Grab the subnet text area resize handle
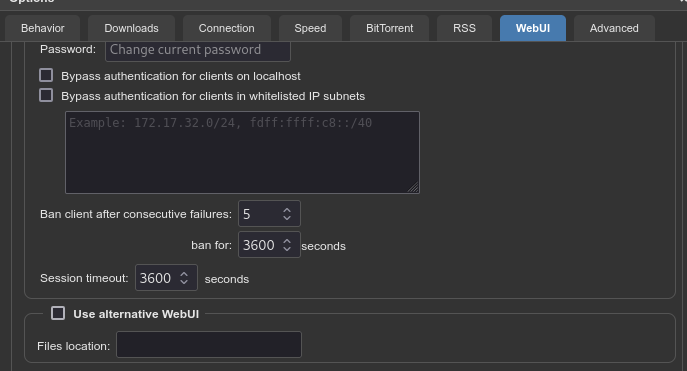The image size is (687, 371). pyautogui.click(x=414, y=187)
